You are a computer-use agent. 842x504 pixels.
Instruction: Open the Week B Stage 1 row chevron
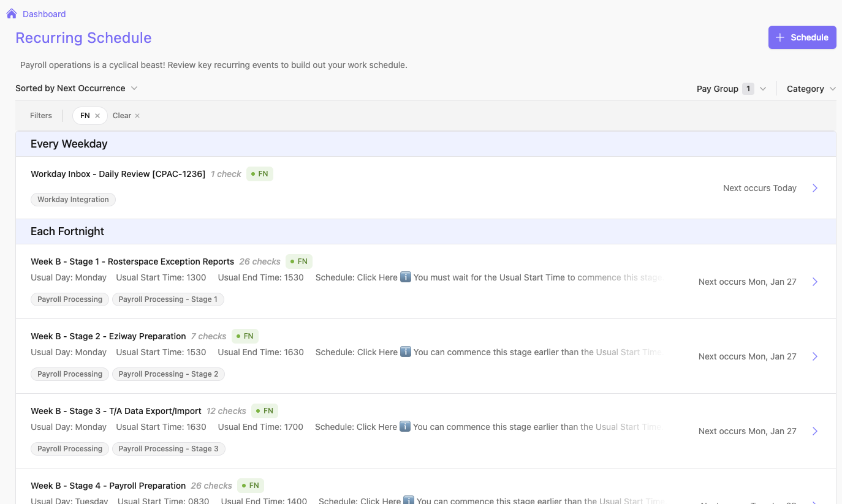click(815, 282)
